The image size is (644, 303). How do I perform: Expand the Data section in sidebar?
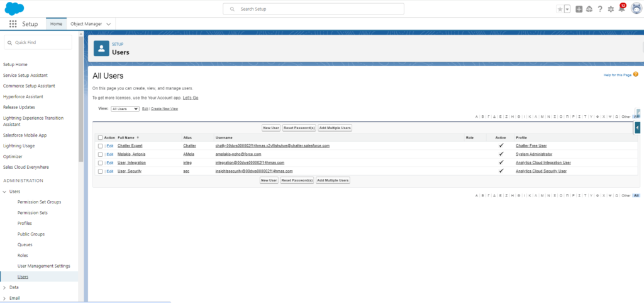click(4, 287)
